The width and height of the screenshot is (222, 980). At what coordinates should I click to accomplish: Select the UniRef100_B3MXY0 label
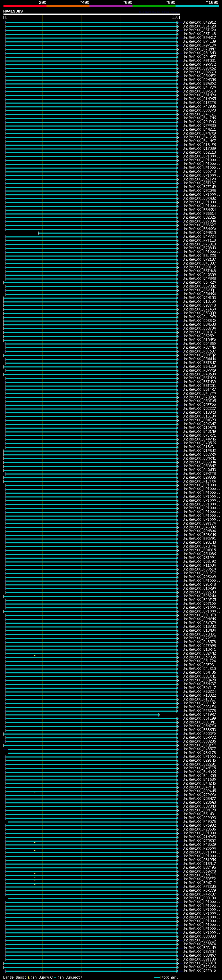tap(199, 229)
